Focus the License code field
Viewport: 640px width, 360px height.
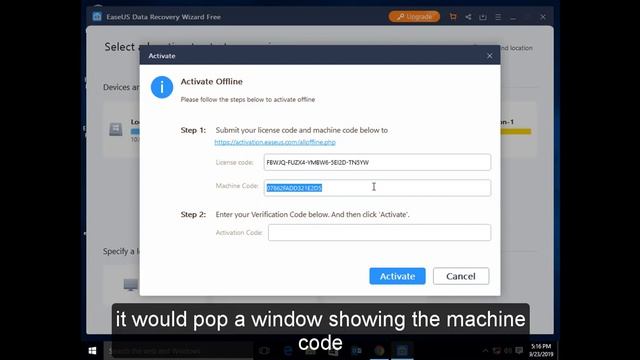click(x=377, y=162)
